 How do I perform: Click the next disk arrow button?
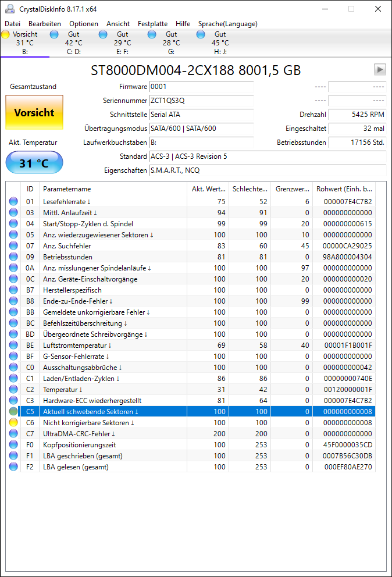(380, 69)
